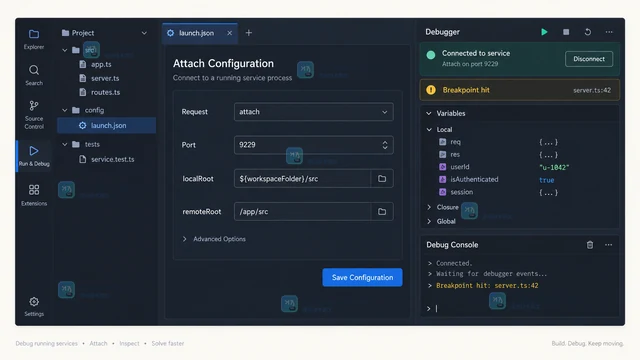Click the green continue play button

(544, 32)
